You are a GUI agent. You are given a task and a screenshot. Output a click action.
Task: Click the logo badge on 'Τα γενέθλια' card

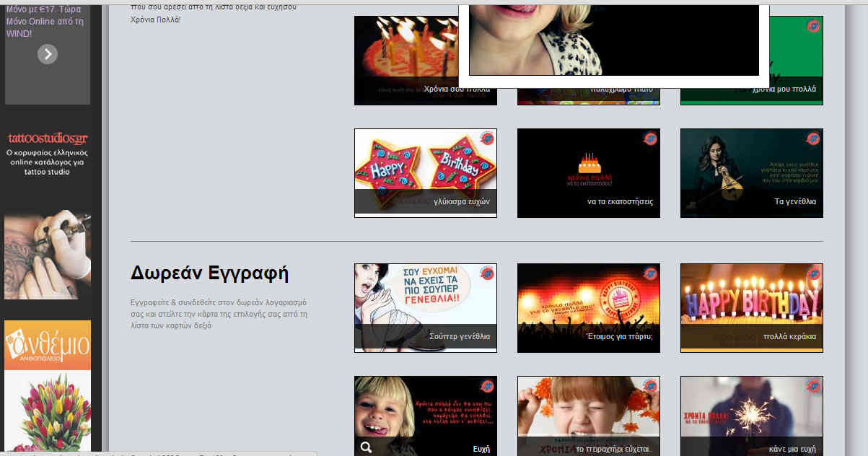coord(814,138)
